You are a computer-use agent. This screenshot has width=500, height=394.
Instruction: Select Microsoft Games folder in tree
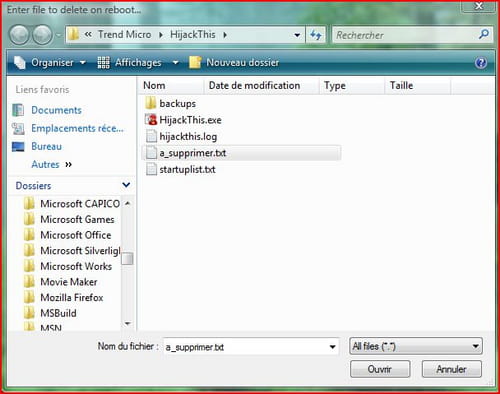pyautogui.click(x=69, y=219)
